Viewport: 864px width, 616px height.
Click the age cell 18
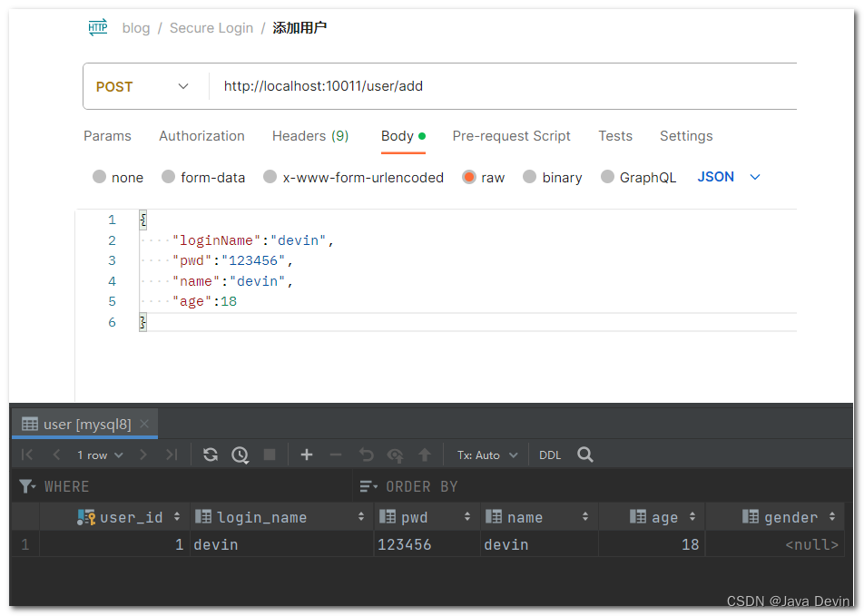(652, 544)
